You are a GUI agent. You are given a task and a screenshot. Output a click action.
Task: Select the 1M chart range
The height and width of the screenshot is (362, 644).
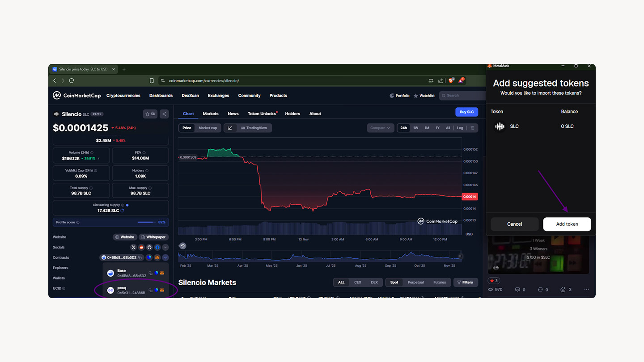[x=427, y=128]
